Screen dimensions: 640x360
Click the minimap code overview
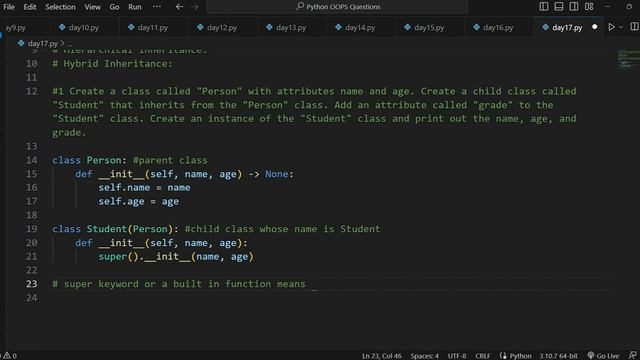[628, 58]
